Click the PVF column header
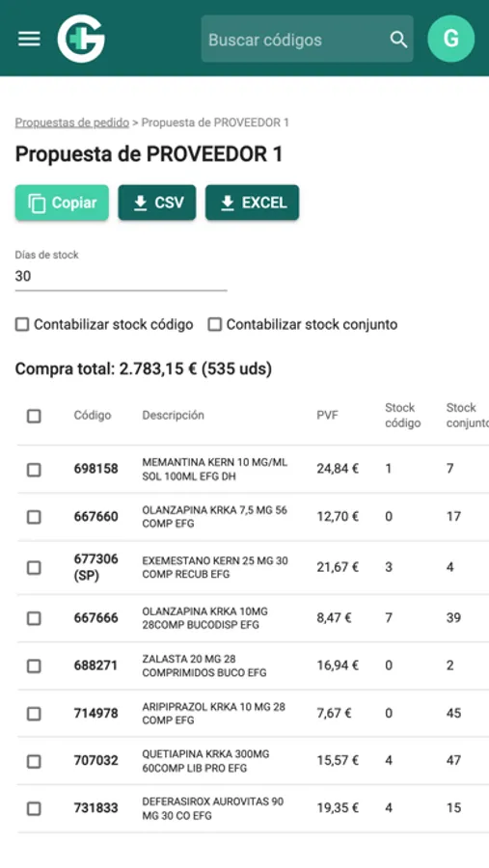The image size is (489, 868). click(327, 415)
